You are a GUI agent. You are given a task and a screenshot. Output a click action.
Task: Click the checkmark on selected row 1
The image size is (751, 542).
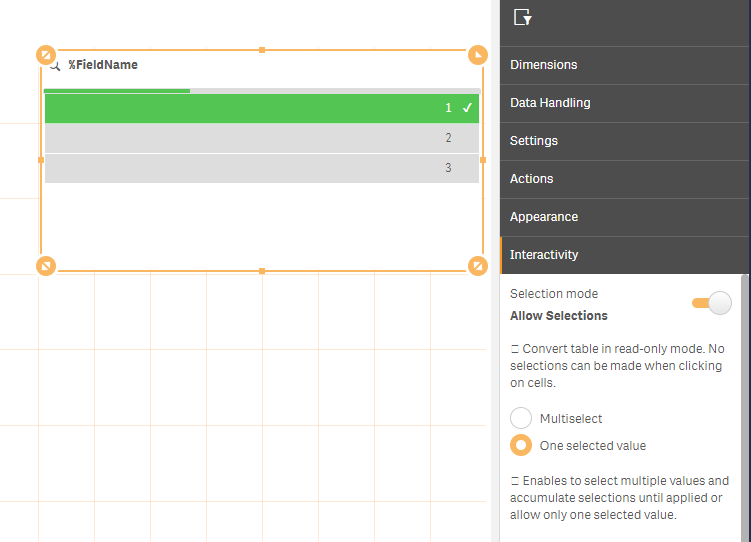467,108
